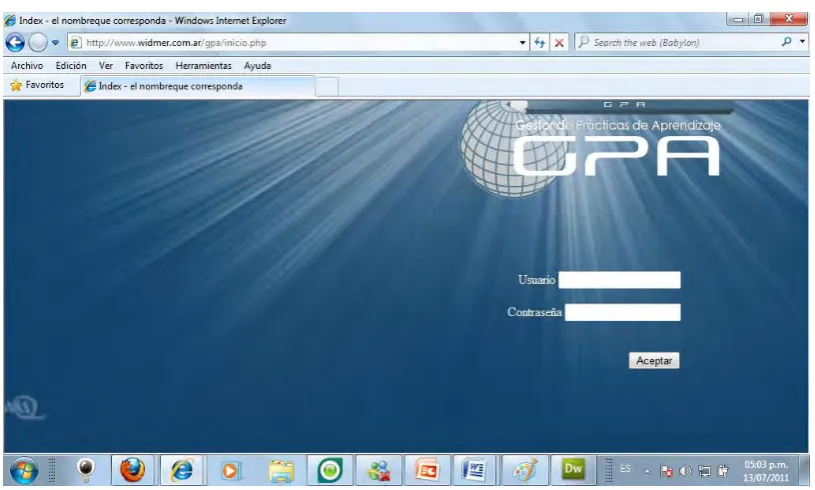
Task: Click the browser Back arrow button
Action: (x=15, y=43)
